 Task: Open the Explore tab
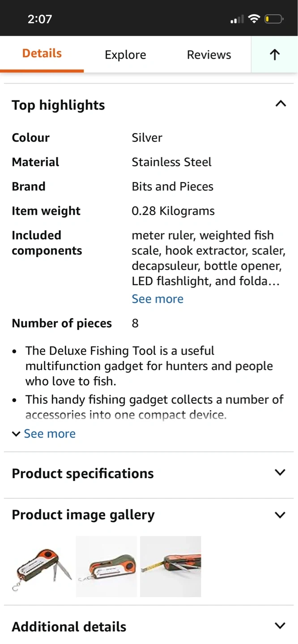click(125, 55)
